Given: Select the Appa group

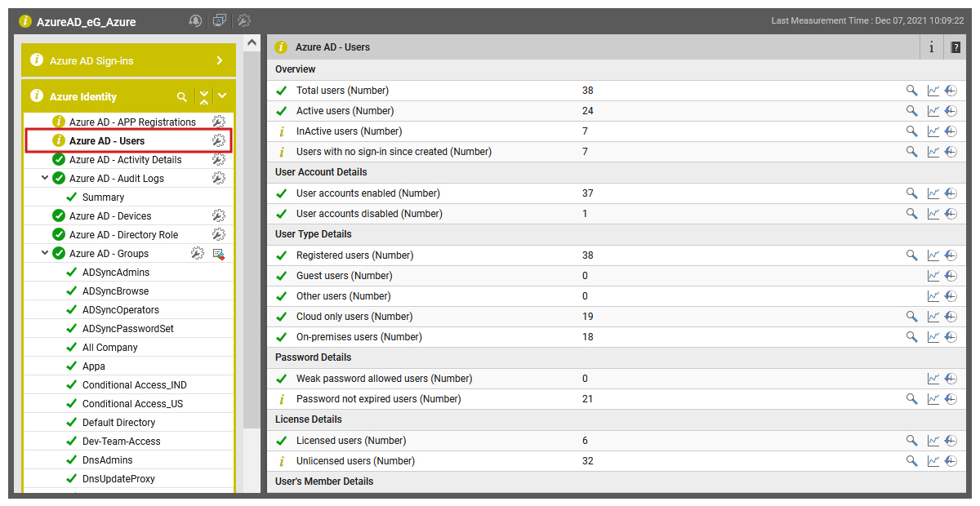Looking at the screenshot, I should 94,366.
